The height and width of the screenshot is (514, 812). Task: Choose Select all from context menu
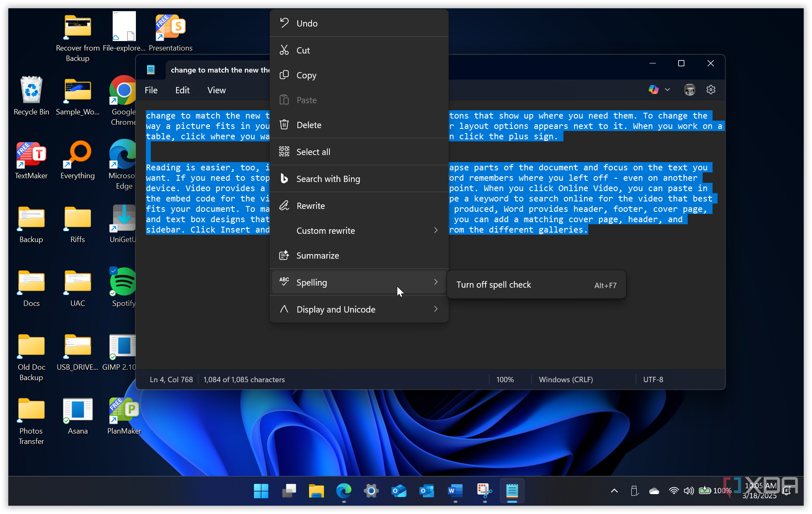[359, 152]
